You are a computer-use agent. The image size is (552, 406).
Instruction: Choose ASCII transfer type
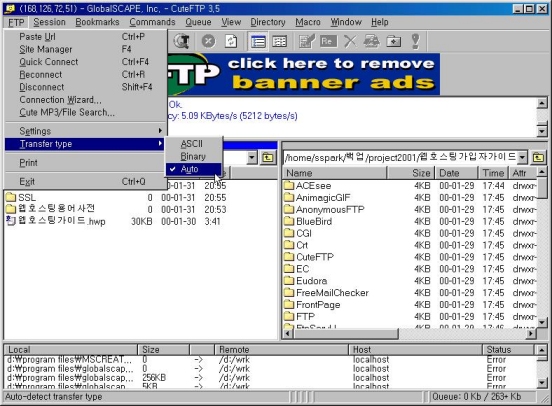194,144
